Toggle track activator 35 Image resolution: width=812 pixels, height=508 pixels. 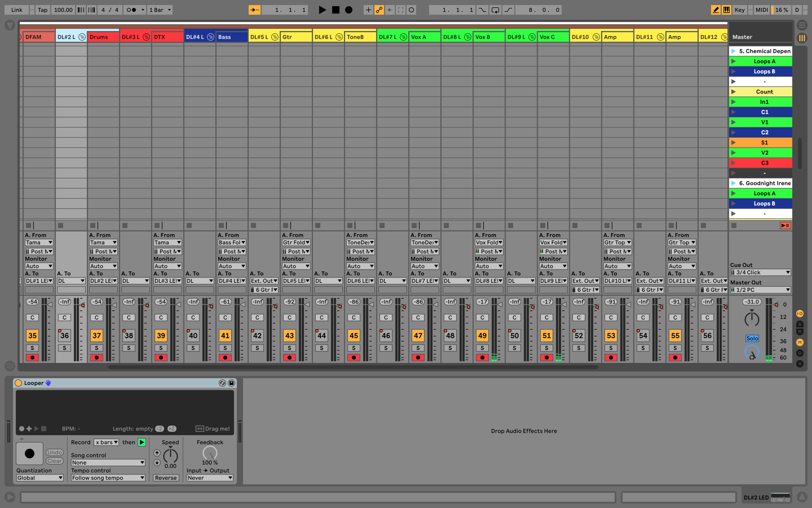click(32, 335)
